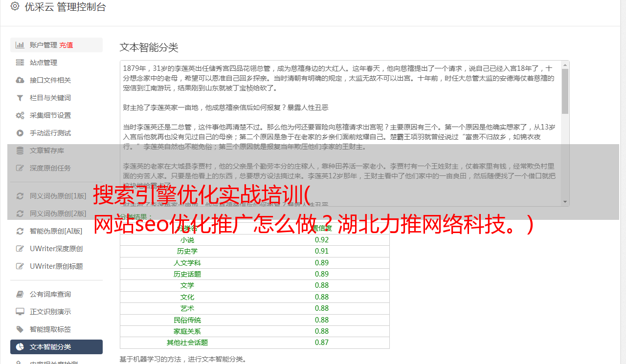Click the 文本智能分类 page heading
This screenshot has height=364, width=626.
149,47
